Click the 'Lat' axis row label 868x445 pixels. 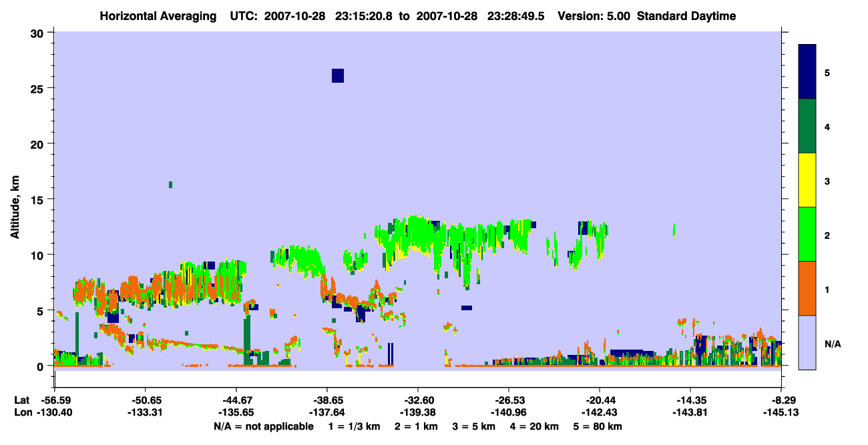click(x=21, y=400)
